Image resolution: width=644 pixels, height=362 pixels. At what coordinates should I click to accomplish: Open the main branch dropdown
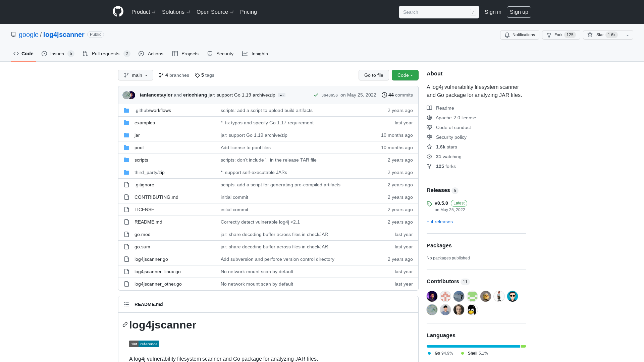coord(136,75)
